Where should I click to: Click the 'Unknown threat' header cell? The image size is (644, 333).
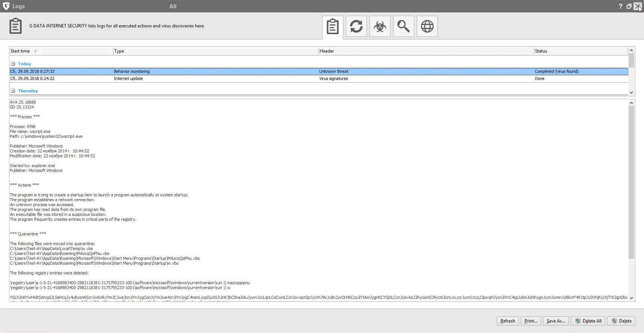[x=334, y=71]
